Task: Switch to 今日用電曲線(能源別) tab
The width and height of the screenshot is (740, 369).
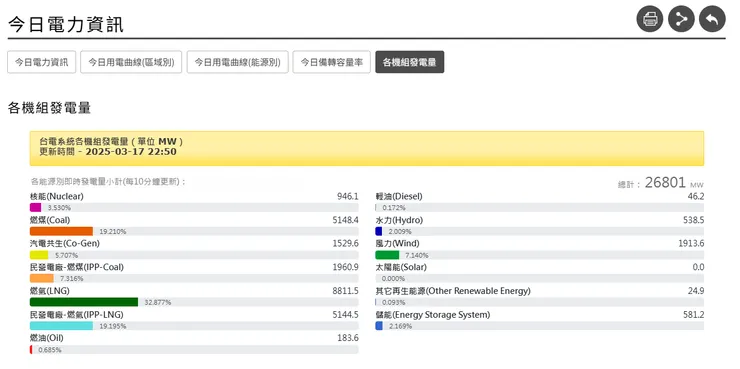Action: click(x=237, y=62)
